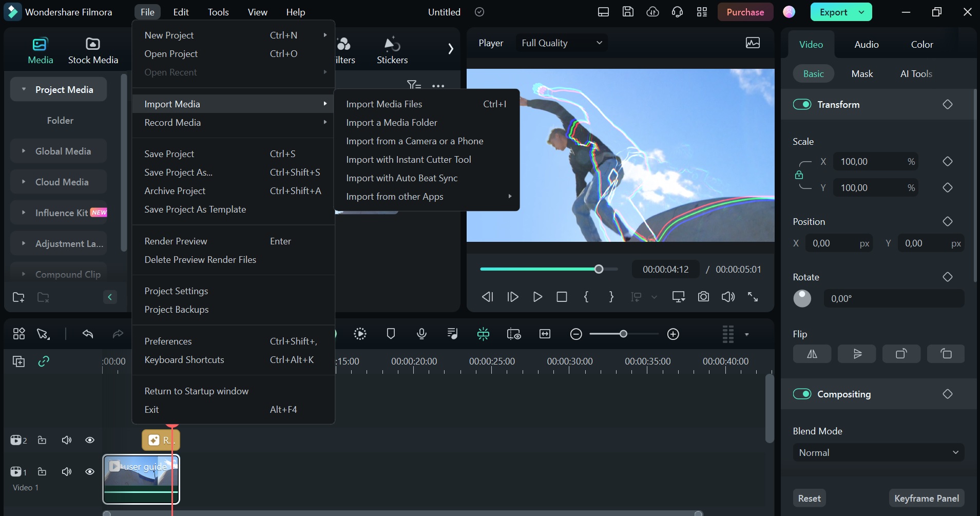980x516 pixels.
Task: Open the Stock Media tab icon
Action: tap(93, 44)
